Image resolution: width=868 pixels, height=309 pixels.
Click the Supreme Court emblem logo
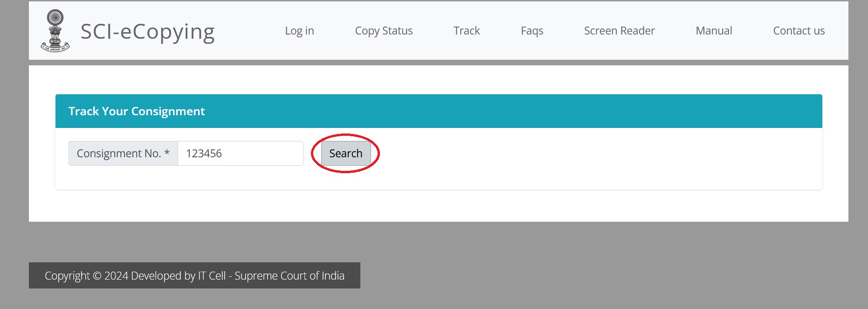pyautogui.click(x=55, y=31)
